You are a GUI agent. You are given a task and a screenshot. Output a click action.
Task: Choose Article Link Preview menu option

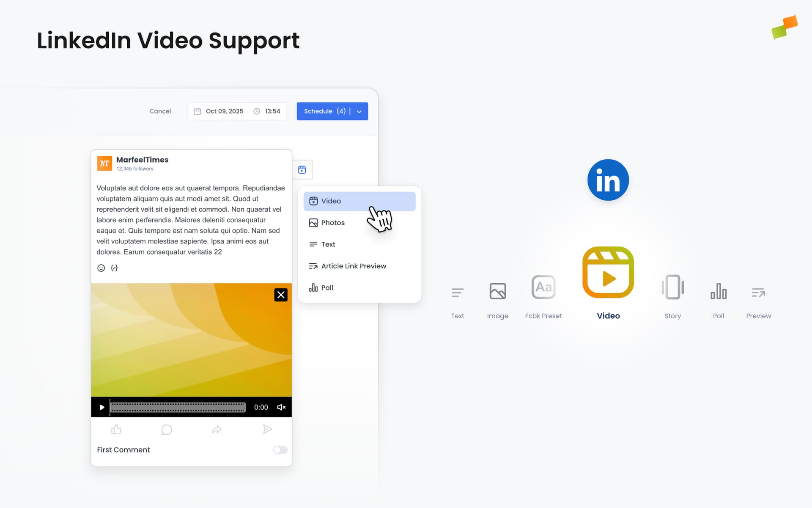[x=353, y=266]
